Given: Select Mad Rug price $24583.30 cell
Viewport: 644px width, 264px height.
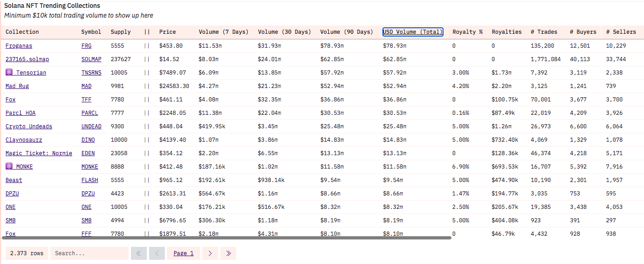Looking at the screenshot, I should 174,86.
